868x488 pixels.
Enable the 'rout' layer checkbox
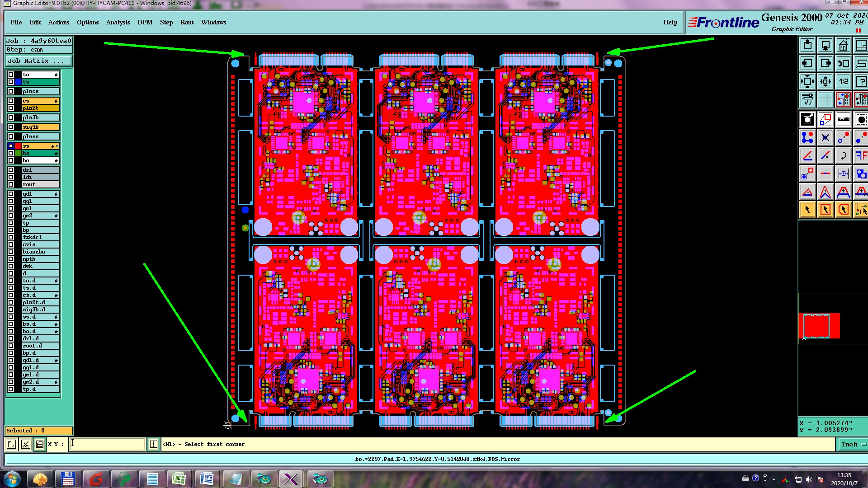(11, 184)
